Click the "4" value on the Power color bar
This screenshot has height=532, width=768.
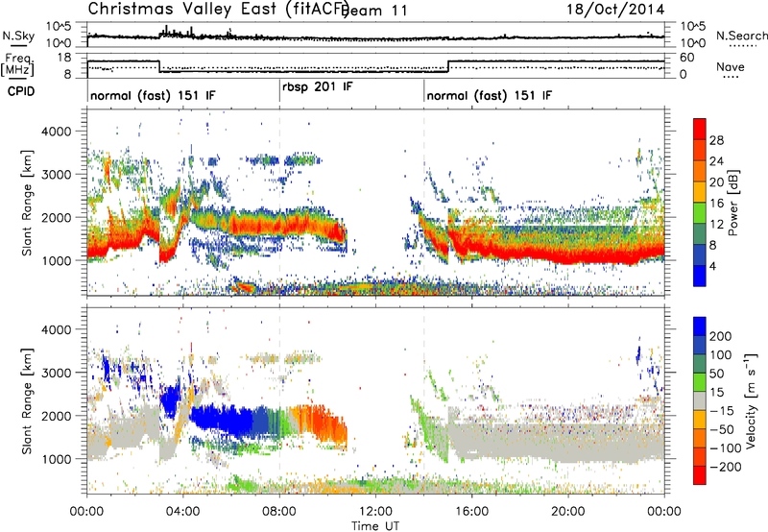pyautogui.click(x=712, y=266)
